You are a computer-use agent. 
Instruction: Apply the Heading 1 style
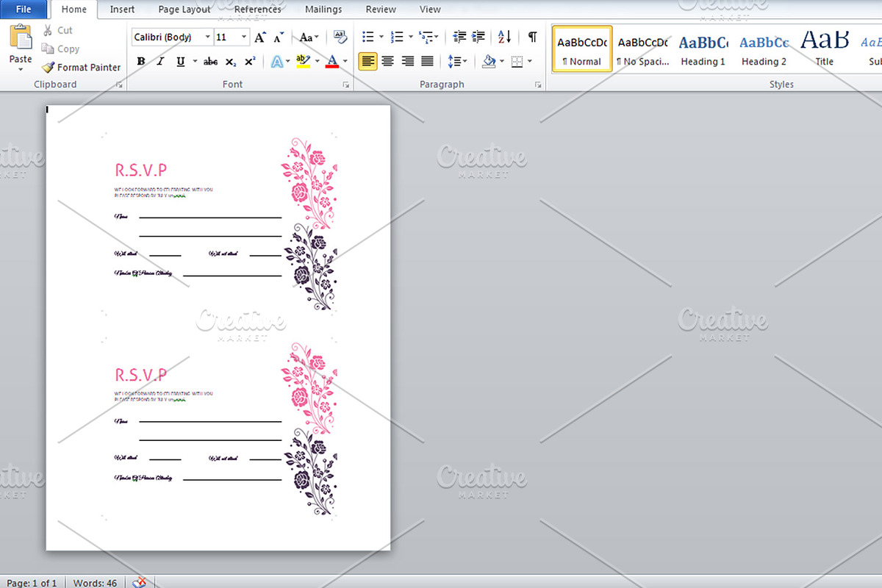(703, 49)
